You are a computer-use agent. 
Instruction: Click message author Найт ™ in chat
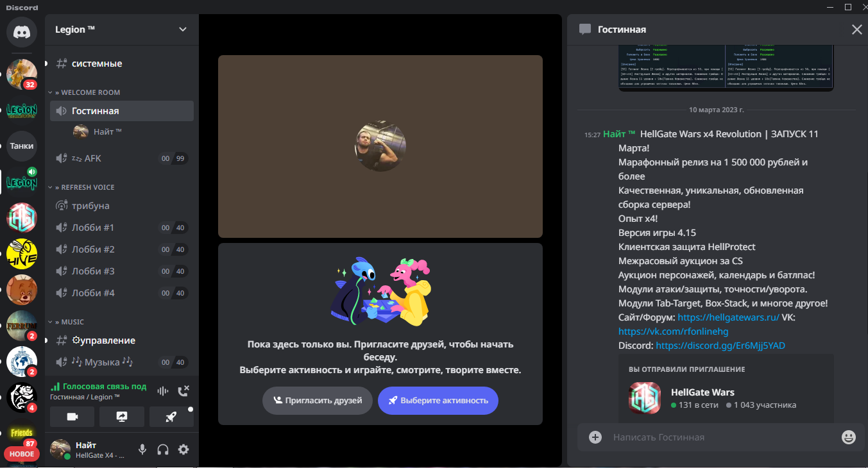click(x=619, y=134)
